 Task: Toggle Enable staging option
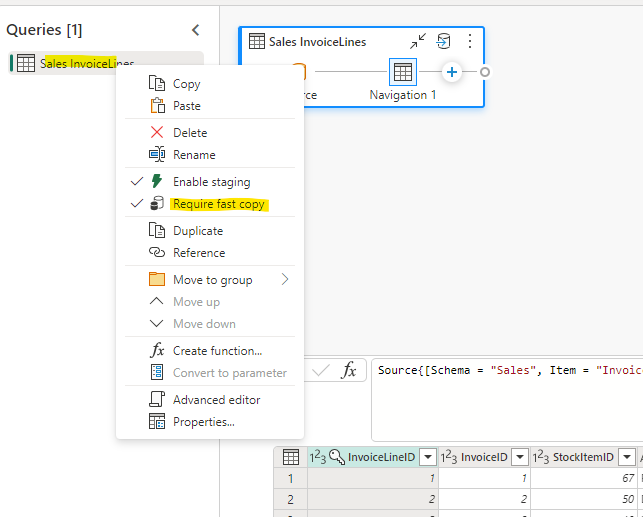point(210,182)
